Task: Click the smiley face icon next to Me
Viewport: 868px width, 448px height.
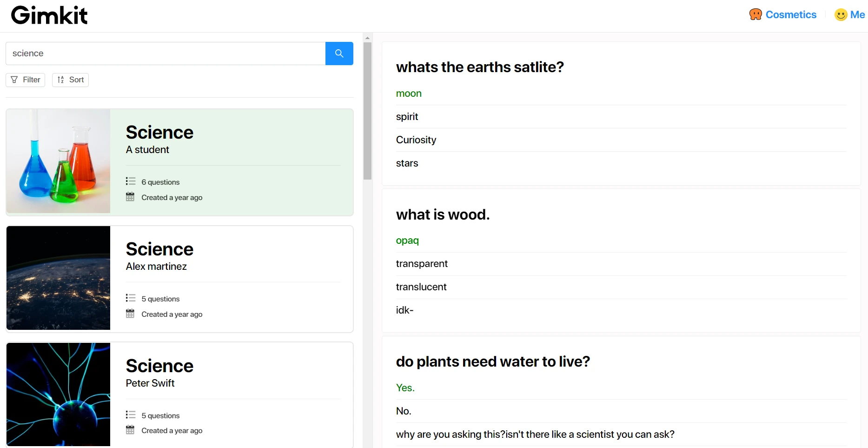Action: 841,15
